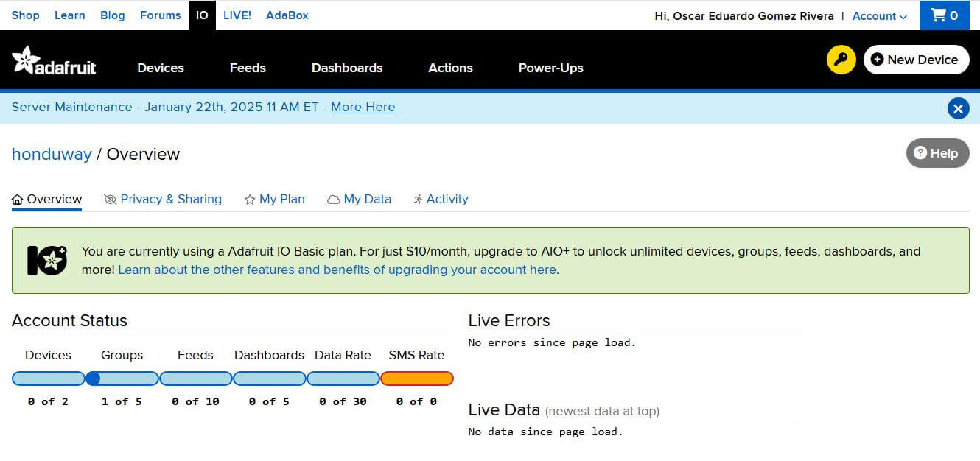Click the plus icon in New Device

877,60
